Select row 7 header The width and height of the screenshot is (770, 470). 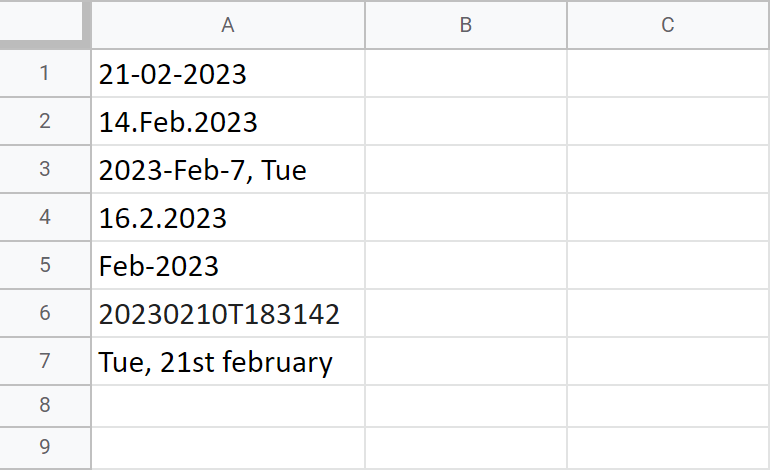45,361
